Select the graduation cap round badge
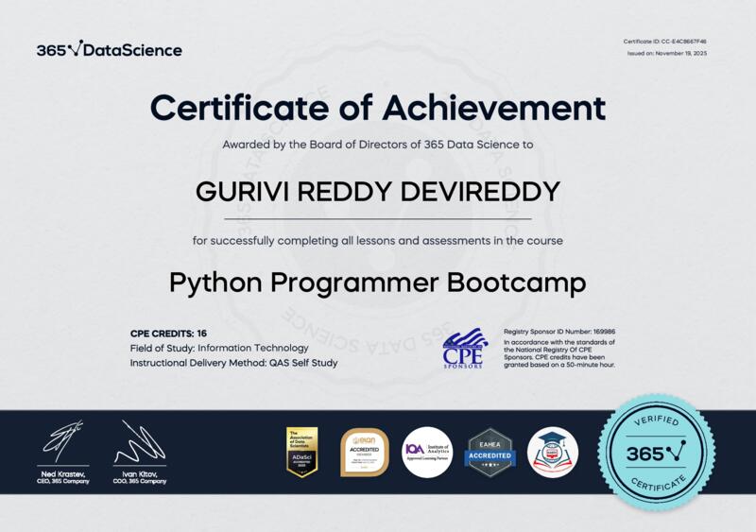 (553, 453)
